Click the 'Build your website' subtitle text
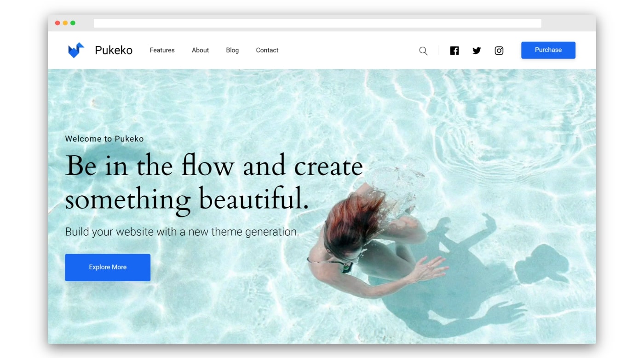The height and width of the screenshot is (358, 644). coord(182,232)
